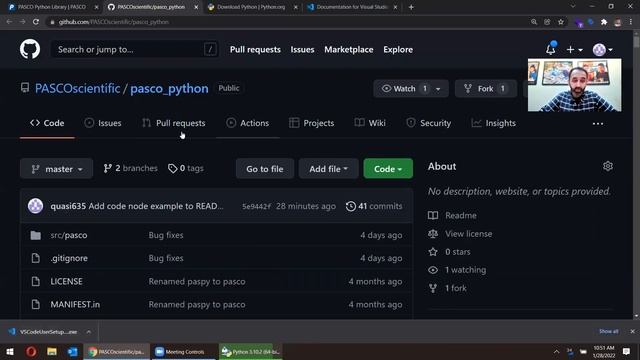Open the MANIFEST.in file
This screenshot has width=640, height=360.
coord(75,304)
